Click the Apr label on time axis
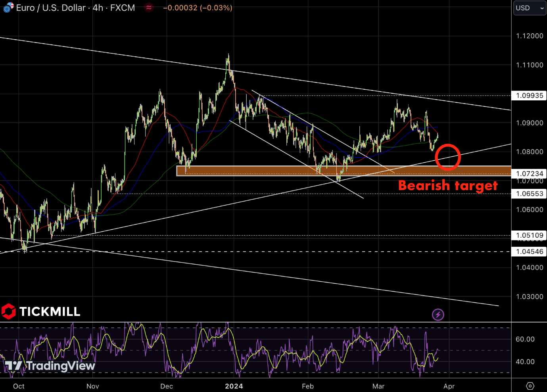Image resolution: width=547 pixels, height=392 pixels. pyautogui.click(x=449, y=386)
